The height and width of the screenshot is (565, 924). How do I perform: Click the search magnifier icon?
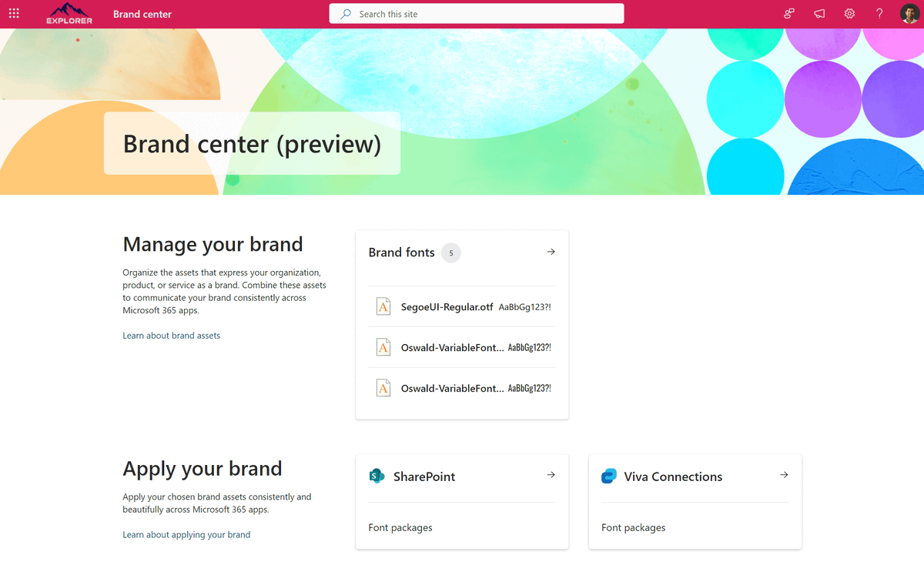coord(346,14)
